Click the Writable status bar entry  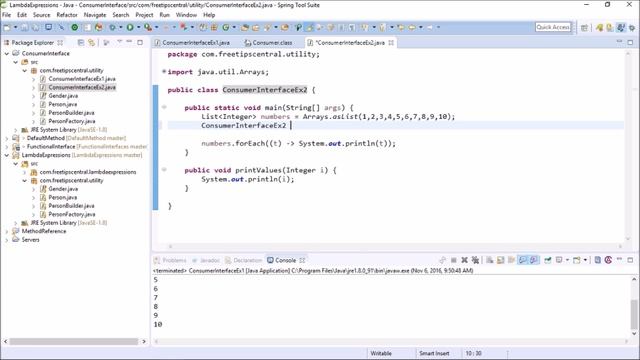[x=381, y=353]
